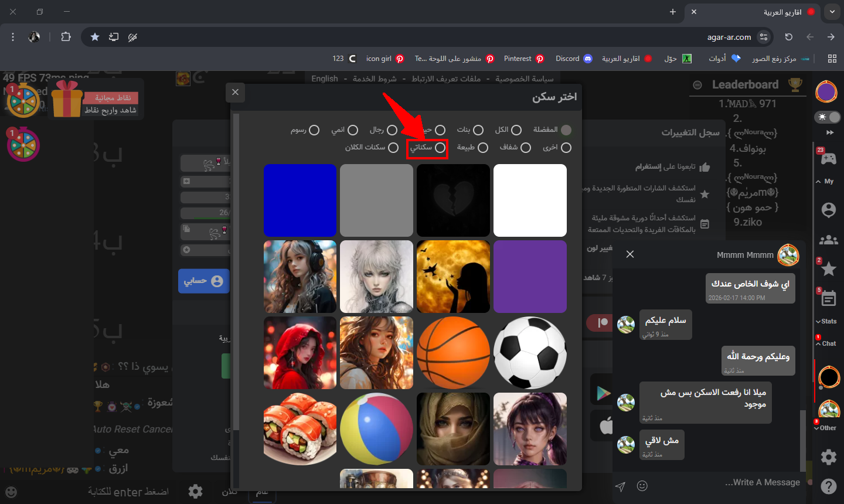Pick the solid blue skin swatch
The height and width of the screenshot is (504, 844).
(x=300, y=200)
